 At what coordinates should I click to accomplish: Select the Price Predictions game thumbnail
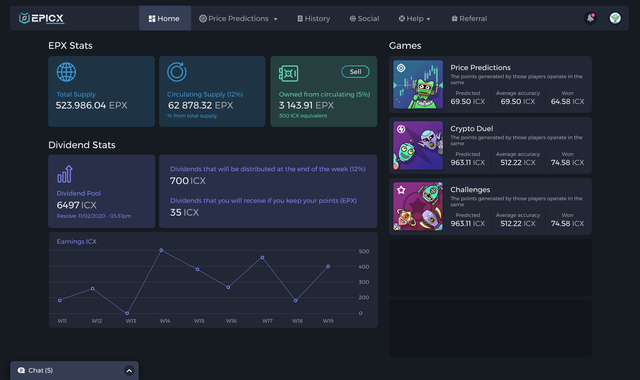coord(418,84)
